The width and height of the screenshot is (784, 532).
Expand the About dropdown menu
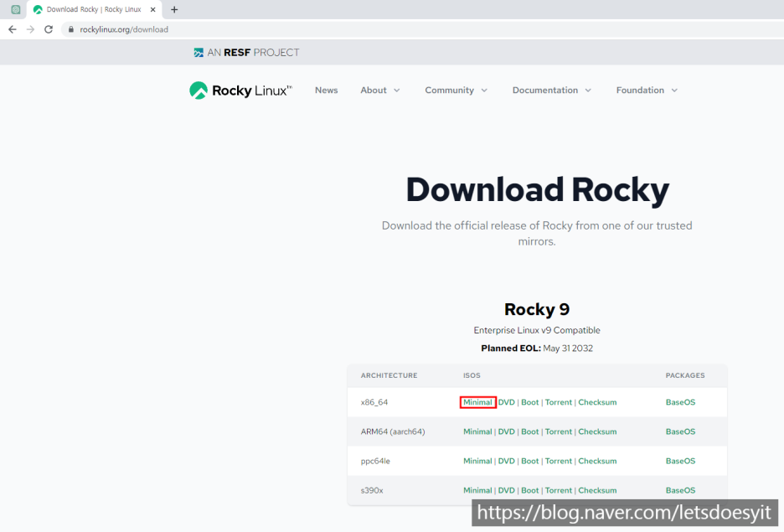[x=380, y=90]
